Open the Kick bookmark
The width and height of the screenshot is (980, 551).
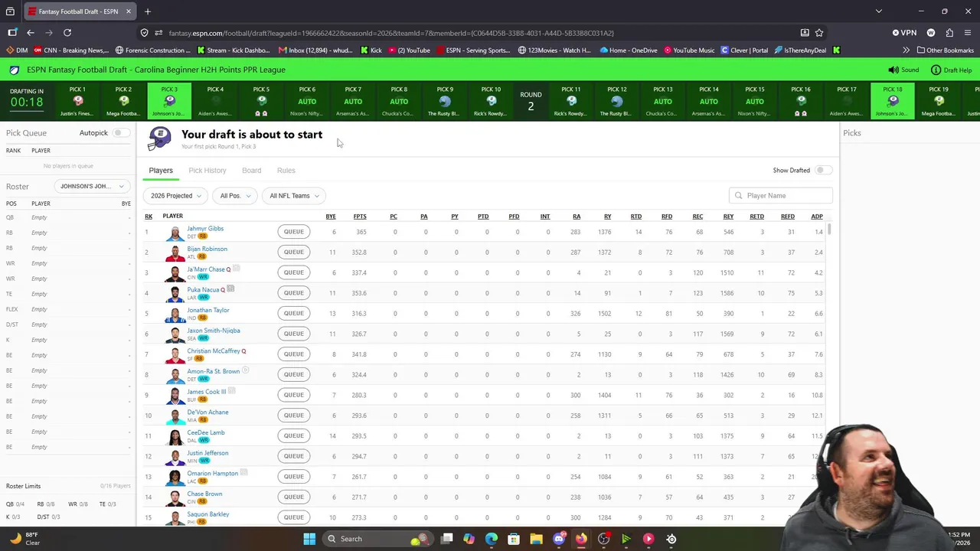point(371,51)
